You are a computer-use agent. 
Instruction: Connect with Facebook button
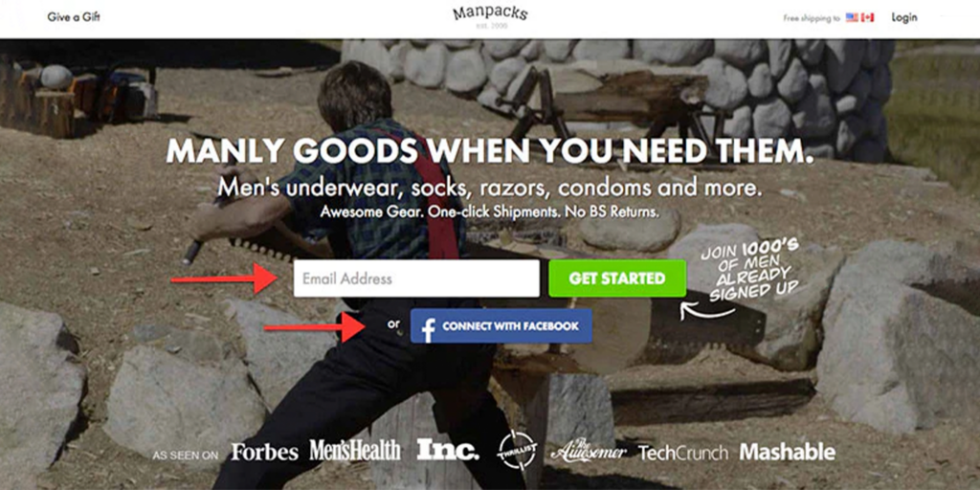coord(501,325)
